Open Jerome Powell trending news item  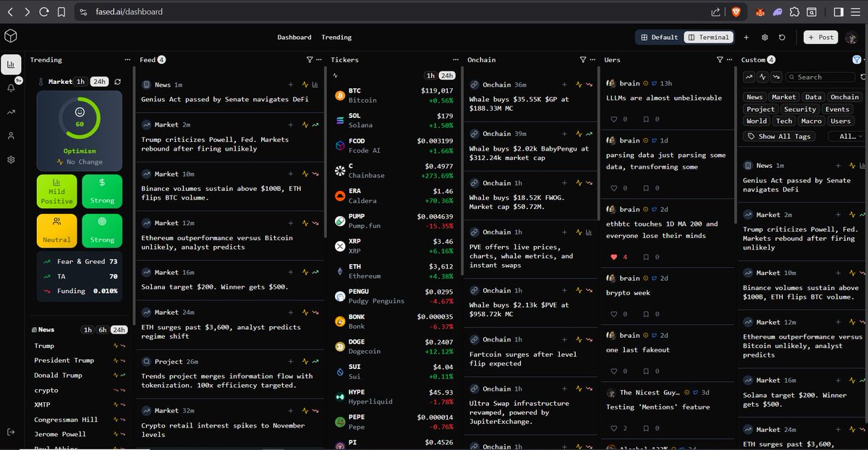pyautogui.click(x=60, y=434)
